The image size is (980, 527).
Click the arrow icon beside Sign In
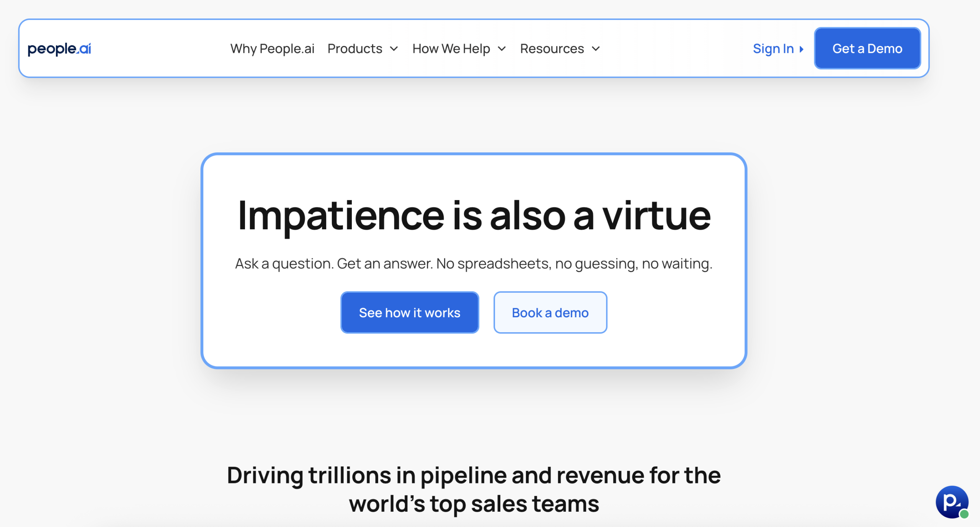click(x=801, y=49)
